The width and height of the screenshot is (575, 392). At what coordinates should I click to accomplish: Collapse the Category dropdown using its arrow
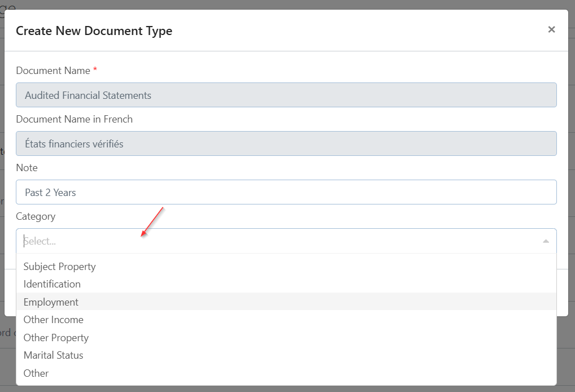tap(546, 241)
